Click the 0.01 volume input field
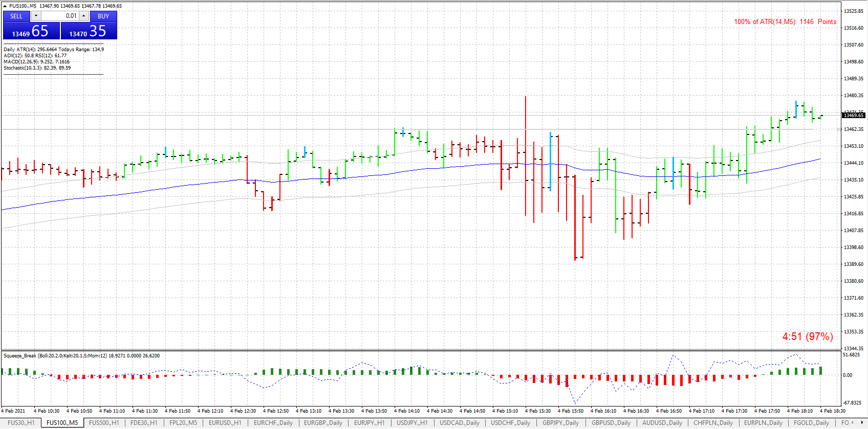 coord(60,16)
